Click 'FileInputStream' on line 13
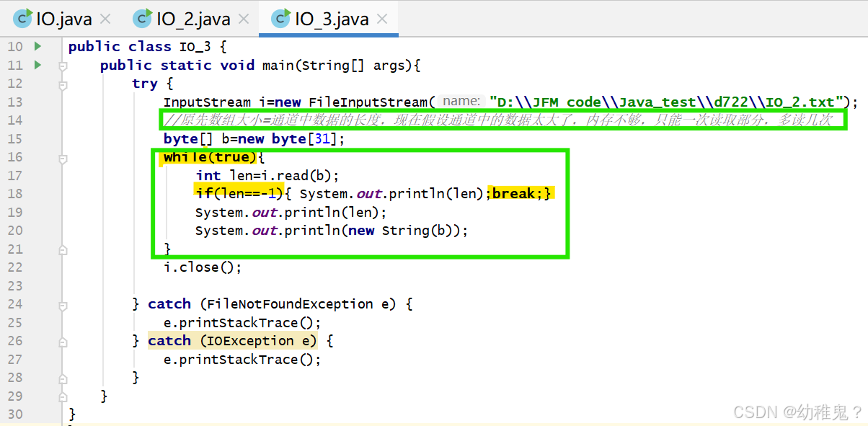Screen dimensions: 868x426 click(368, 102)
